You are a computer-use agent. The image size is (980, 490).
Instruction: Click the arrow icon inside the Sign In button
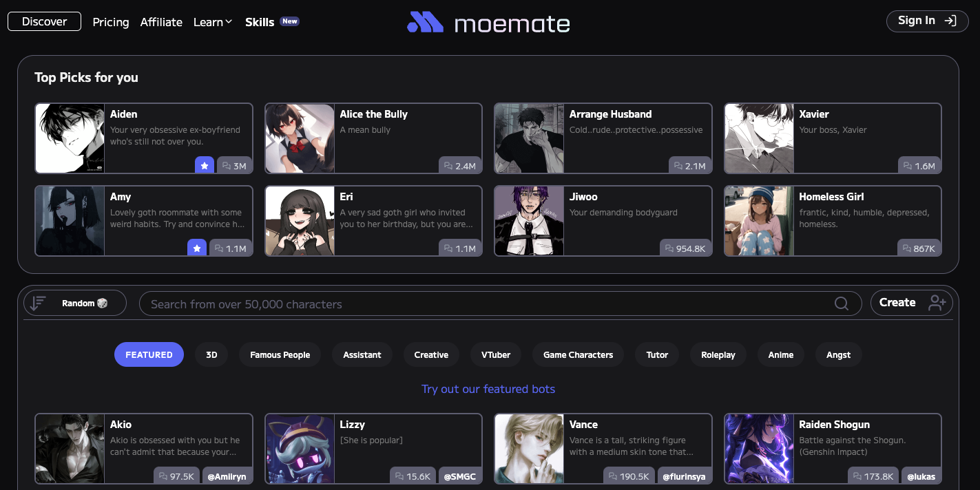(951, 21)
